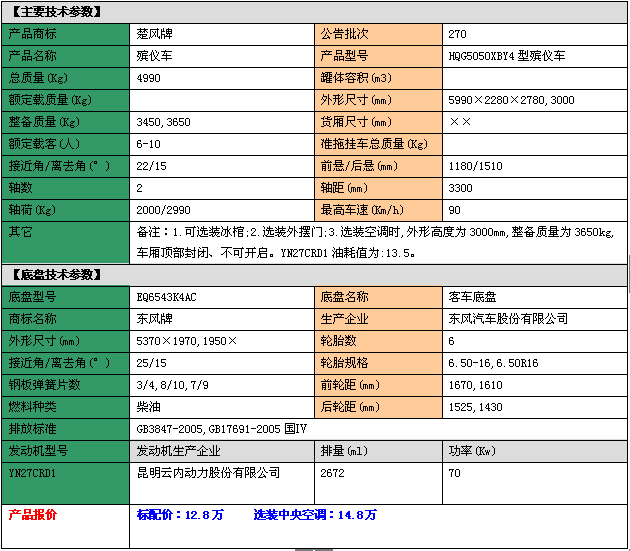
Task: Select the 轴距(mm) label
Action: pyautogui.click(x=344, y=188)
